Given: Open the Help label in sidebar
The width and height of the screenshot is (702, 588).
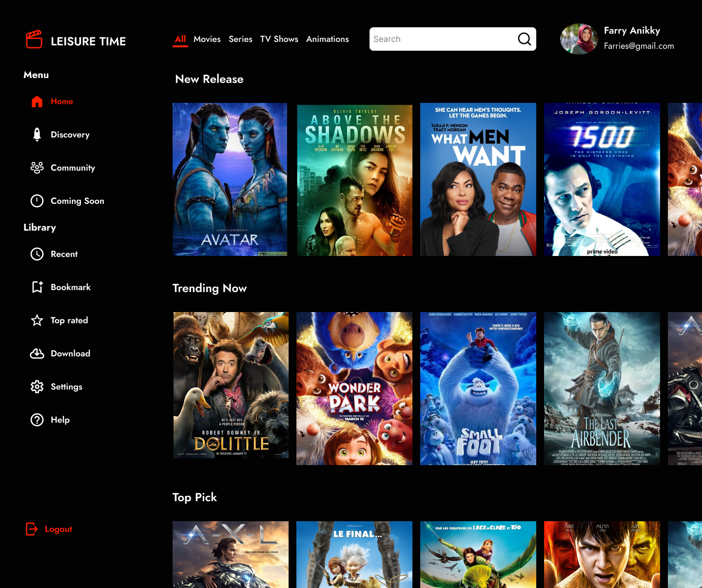Looking at the screenshot, I should [x=60, y=420].
